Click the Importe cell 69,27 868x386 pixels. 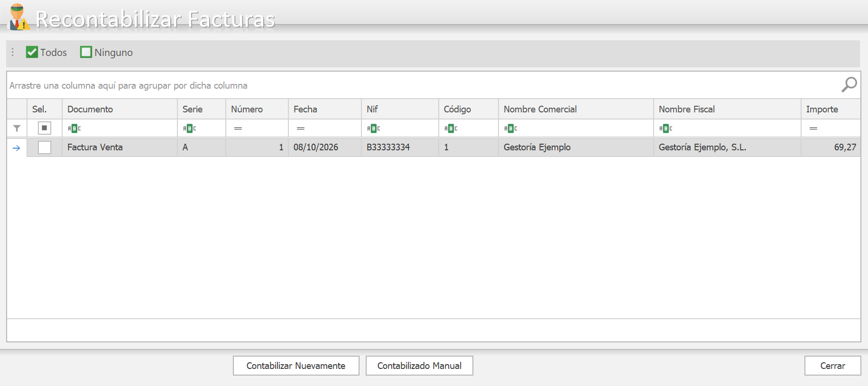(831, 147)
